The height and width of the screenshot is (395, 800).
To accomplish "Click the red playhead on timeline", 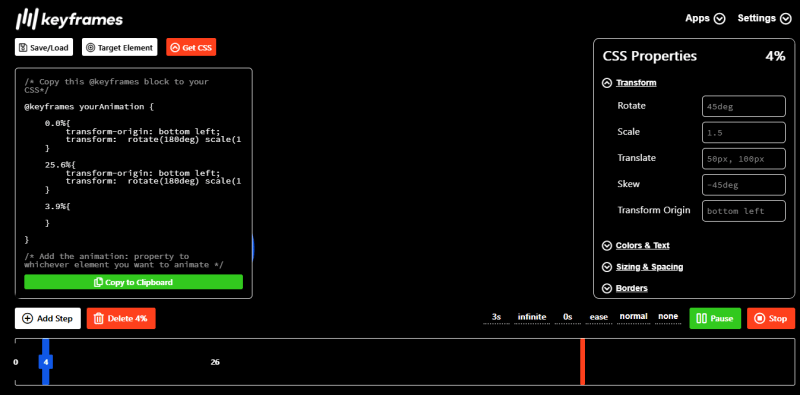I will (583, 362).
